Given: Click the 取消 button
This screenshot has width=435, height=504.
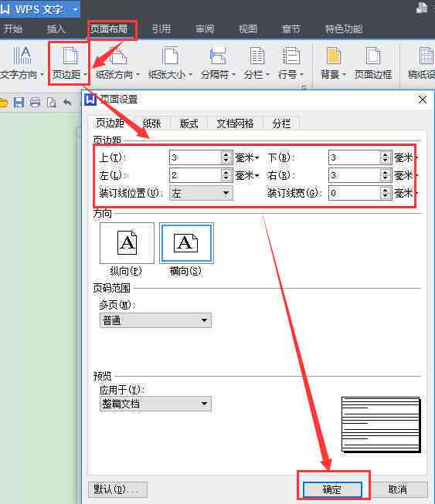Looking at the screenshot, I should [x=398, y=489].
